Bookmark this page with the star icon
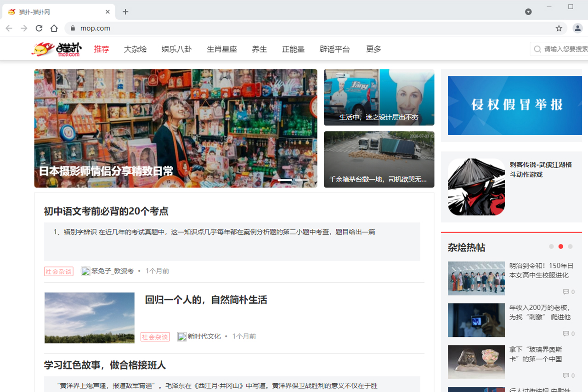The height and width of the screenshot is (392, 588). point(559,28)
